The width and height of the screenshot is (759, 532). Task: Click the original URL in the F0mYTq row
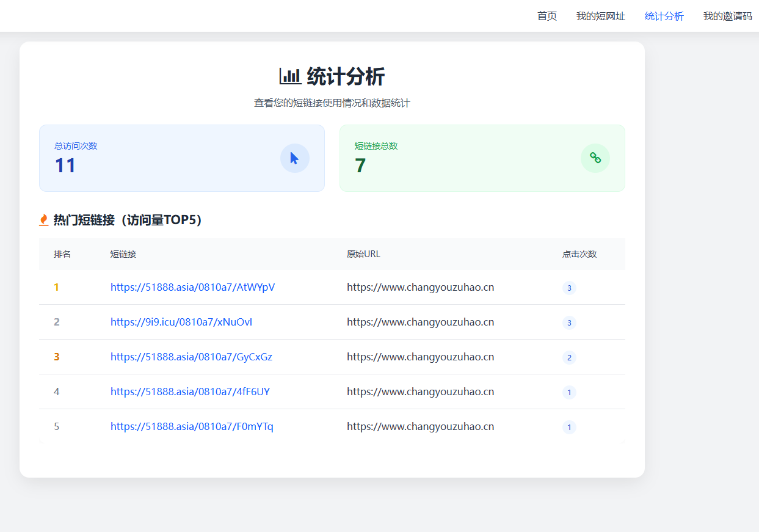click(420, 426)
